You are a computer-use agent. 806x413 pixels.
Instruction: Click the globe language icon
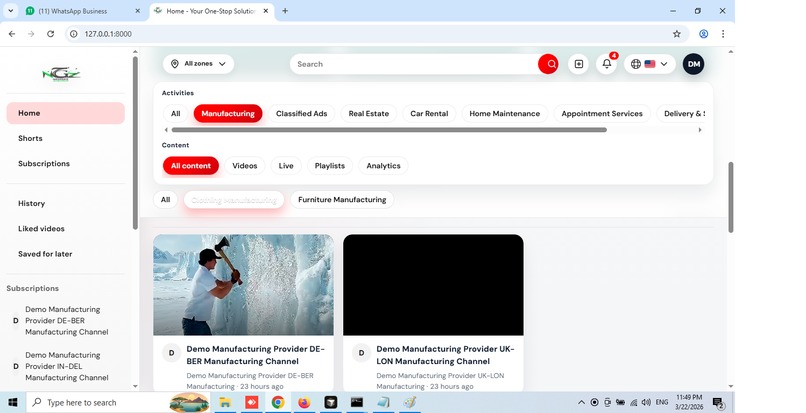click(636, 64)
